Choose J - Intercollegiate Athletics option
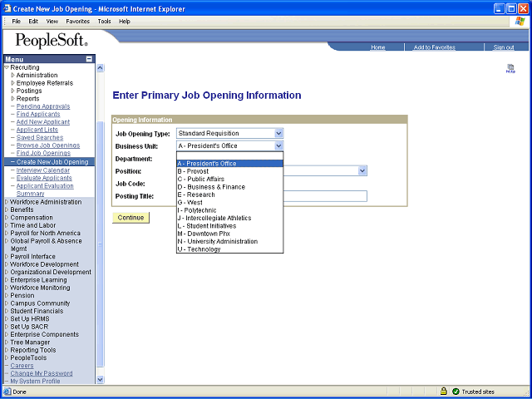Image resolution: width=532 pixels, height=399 pixels. click(229, 218)
